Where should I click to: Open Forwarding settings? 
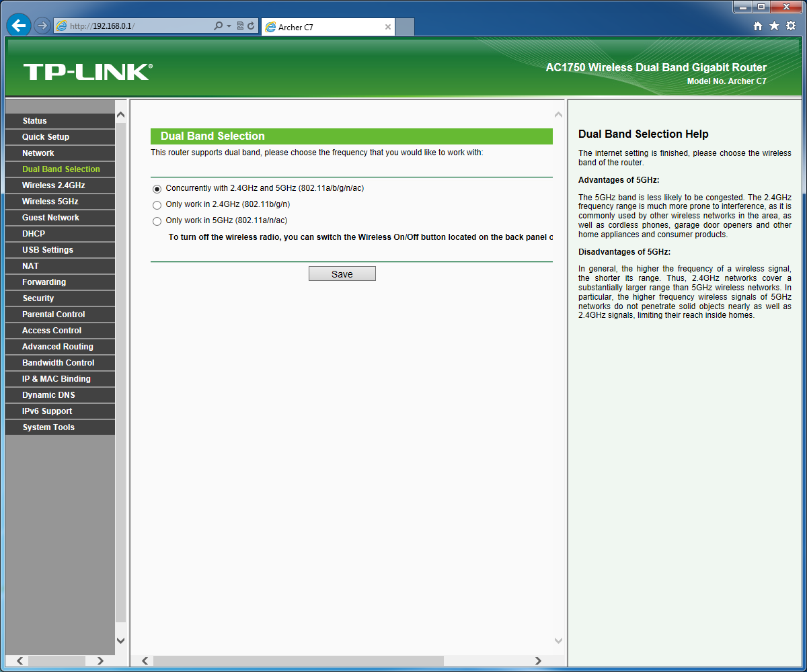point(60,282)
